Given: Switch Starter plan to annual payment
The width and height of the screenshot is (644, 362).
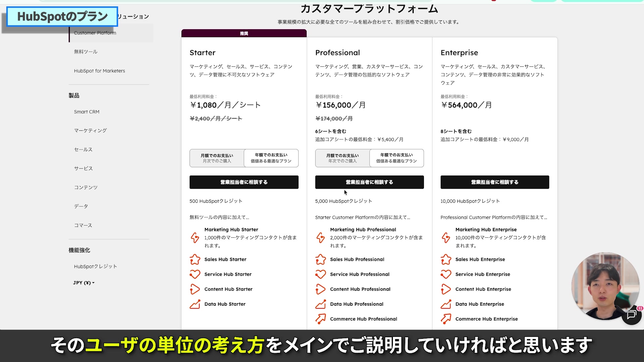Looking at the screenshot, I should (x=271, y=158).
